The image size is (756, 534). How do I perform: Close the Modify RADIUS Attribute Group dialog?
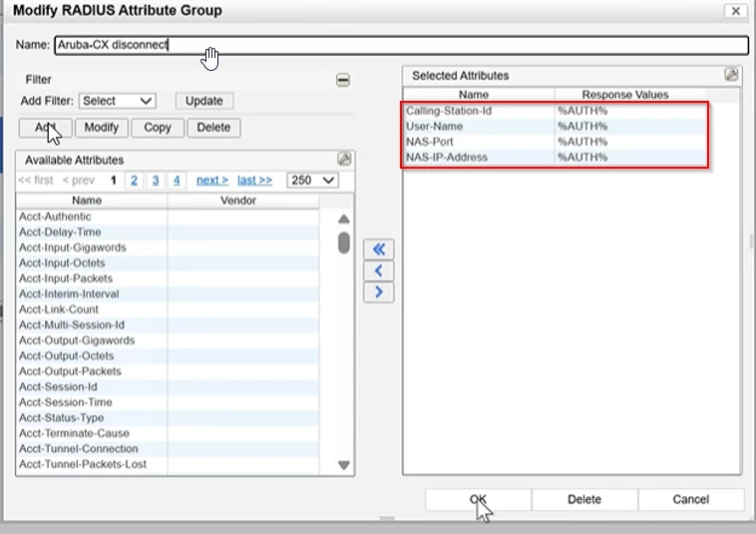[736, 11]
